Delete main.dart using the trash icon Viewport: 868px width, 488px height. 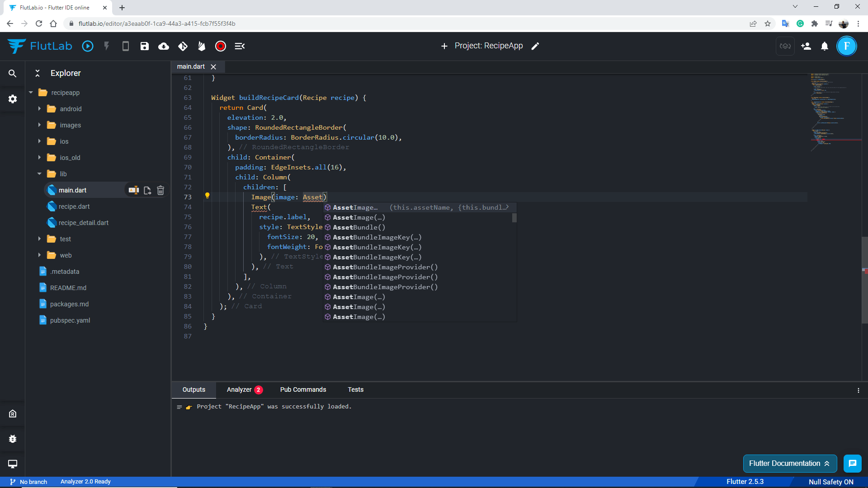tap(160, 190)
